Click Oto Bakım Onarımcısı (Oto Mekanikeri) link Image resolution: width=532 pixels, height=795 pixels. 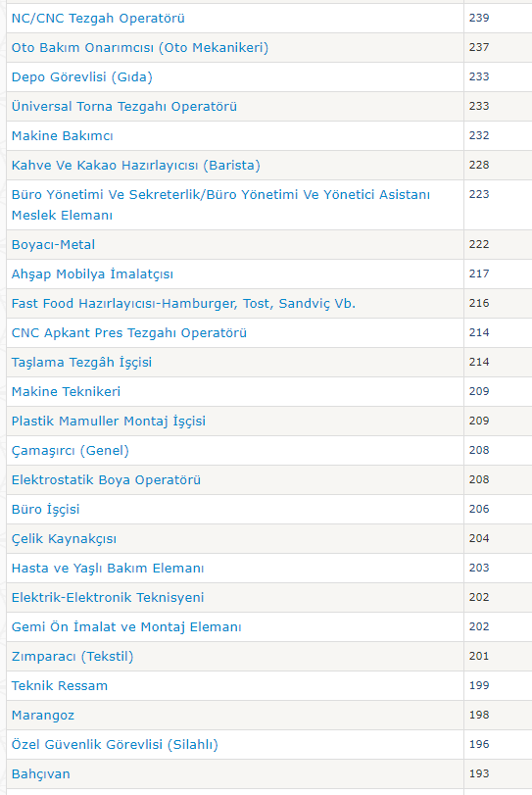tap(140, 48)
